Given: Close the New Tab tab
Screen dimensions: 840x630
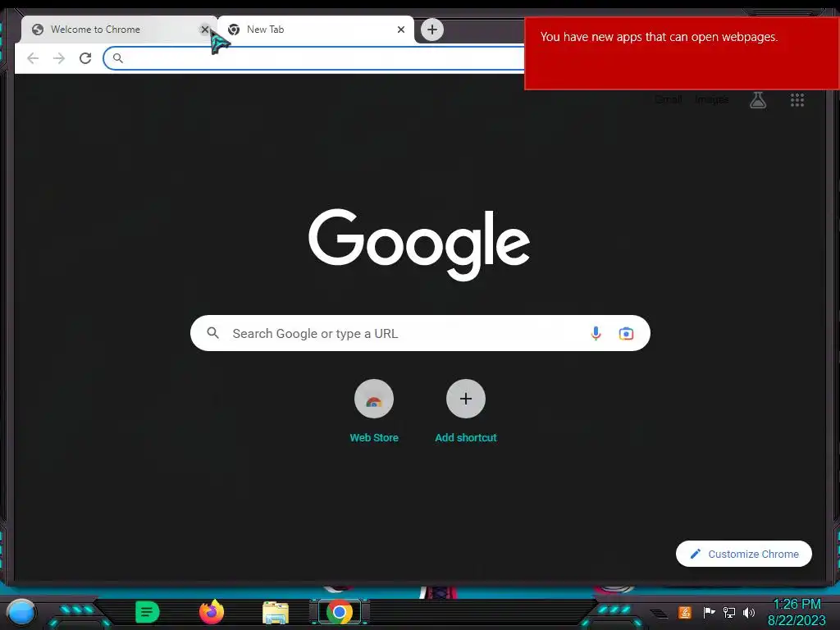Looking at the screenshot, I should point(400,30).
